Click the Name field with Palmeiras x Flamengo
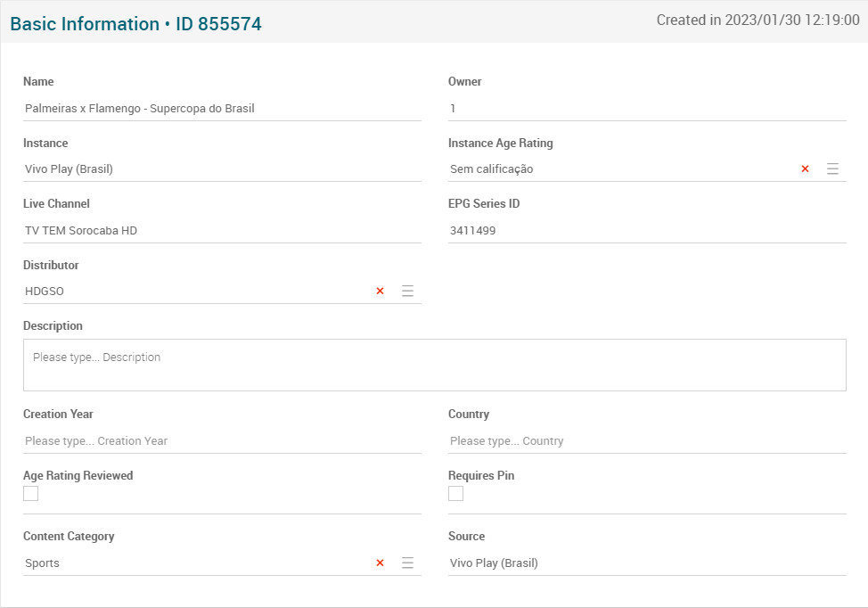Image resolution: width=868 pixels, height=608 pixels. pos(221,109)
